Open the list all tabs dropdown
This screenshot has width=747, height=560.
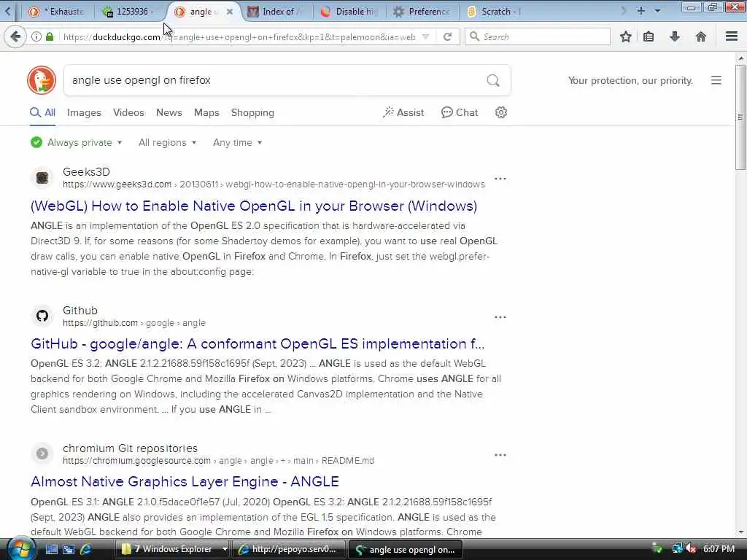657,10
